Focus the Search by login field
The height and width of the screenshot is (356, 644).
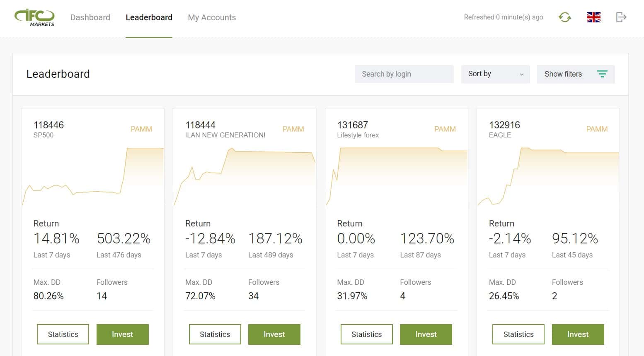coord(404,74)
